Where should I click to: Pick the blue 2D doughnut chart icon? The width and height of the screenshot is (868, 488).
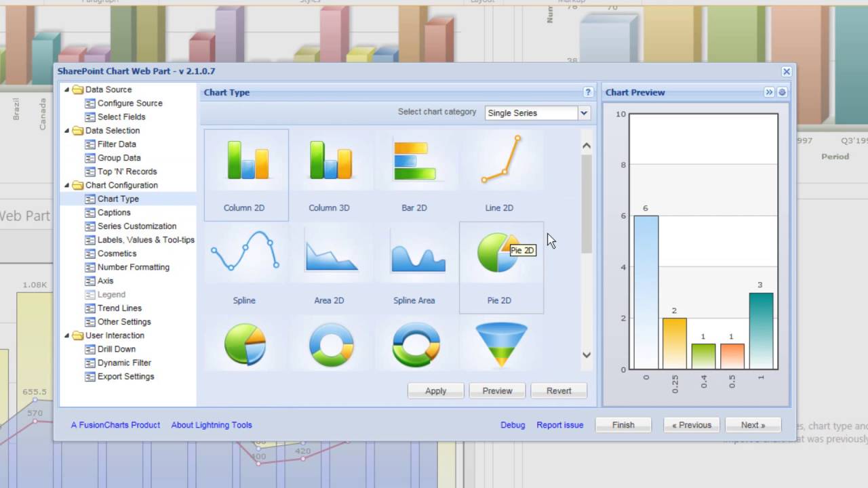coord(331,345)
